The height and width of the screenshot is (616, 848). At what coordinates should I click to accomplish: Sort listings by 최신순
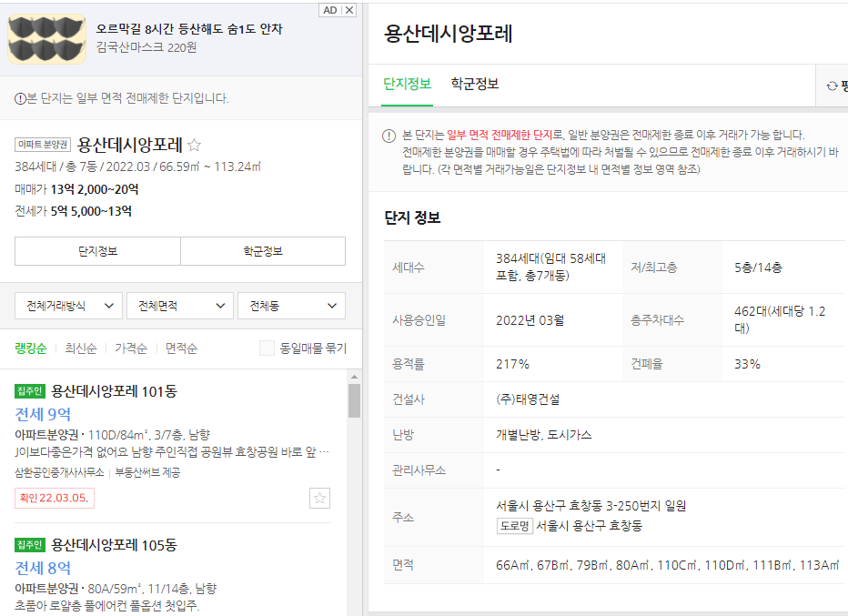click(81, 348)
